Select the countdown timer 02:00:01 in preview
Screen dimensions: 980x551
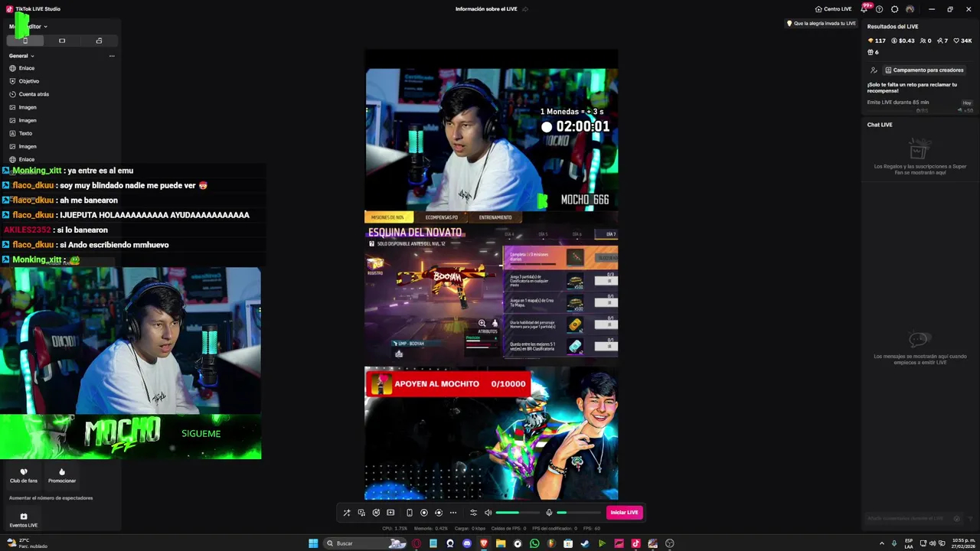tap(575, 126)
